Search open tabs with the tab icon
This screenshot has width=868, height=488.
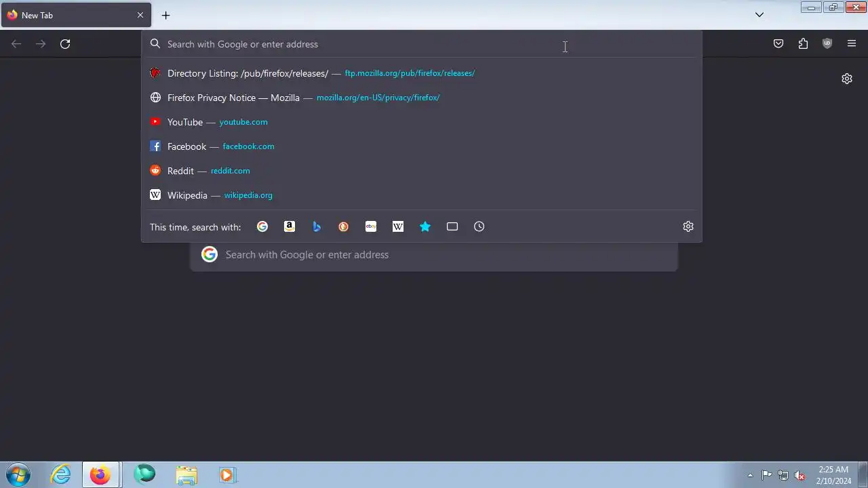pyautogui.click(x=452, y=226)
